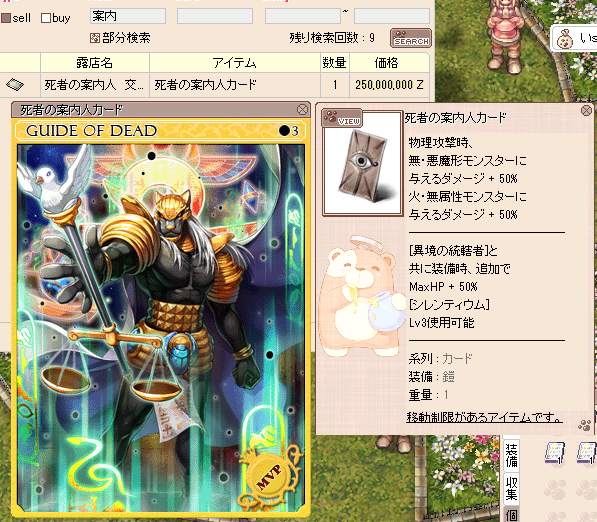Click the 移動制限があるアイテムです link
This screenshot has height=522, width=597.
484,417
